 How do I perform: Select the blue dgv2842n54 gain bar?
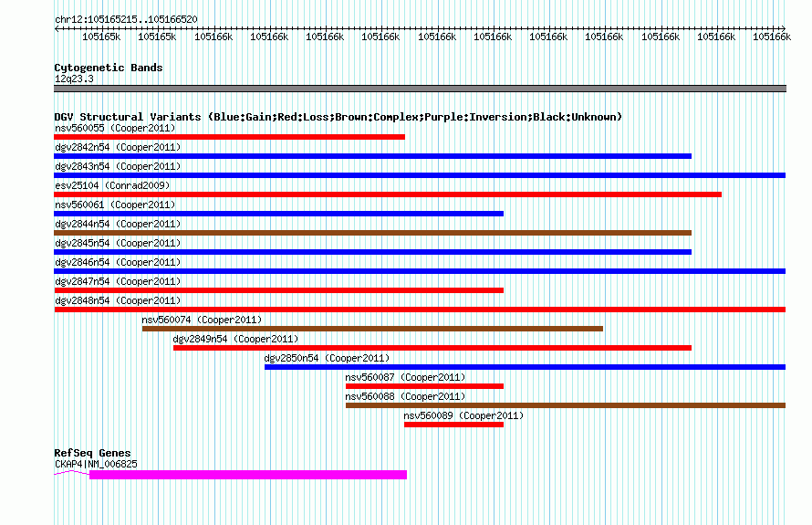click(373, 156)
